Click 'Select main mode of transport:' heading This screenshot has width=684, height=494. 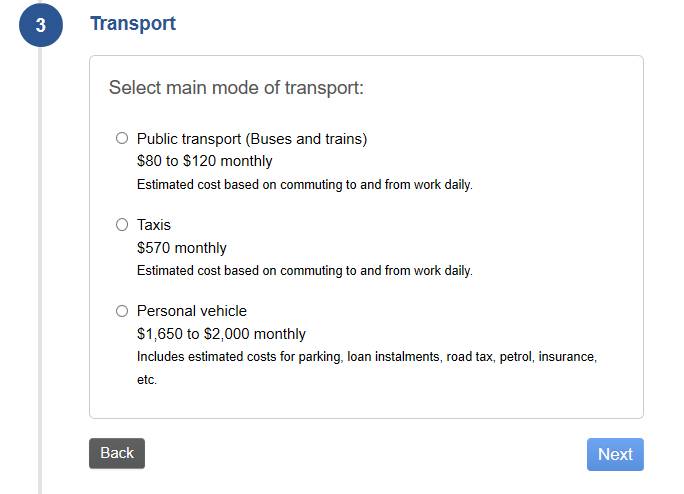pos(236,88)
